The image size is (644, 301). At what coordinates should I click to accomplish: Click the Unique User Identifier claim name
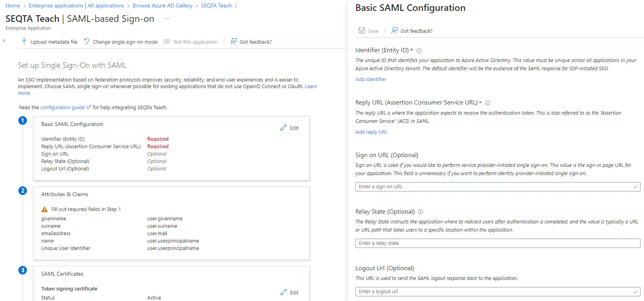pos(66,248)
